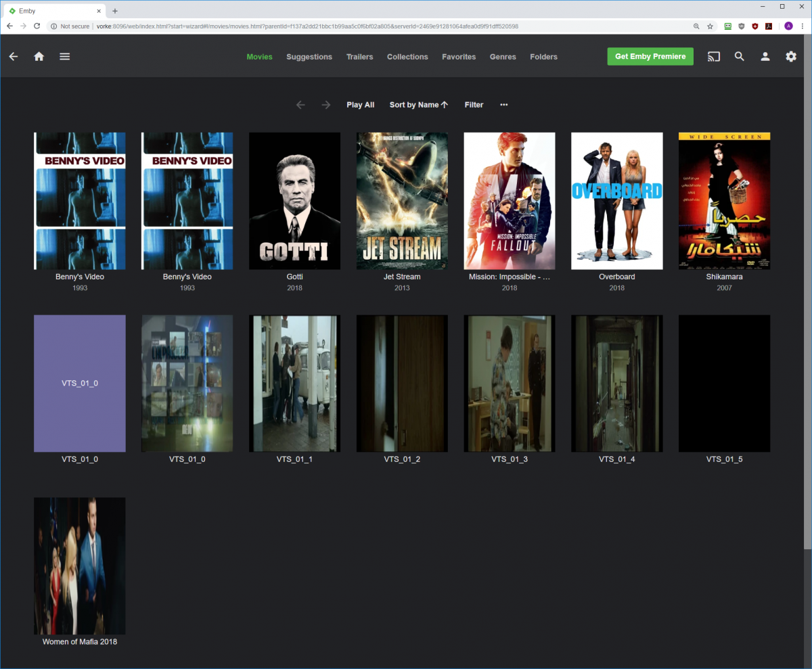This screenshot has height=669, width=812.
Task: Click the 'Overboard' title text
Action: (x=617, y=277)
